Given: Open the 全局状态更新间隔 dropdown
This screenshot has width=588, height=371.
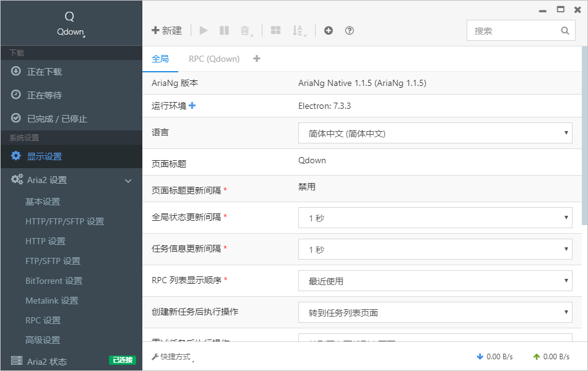Looking at the screenshot, I should tap(435, 218).
